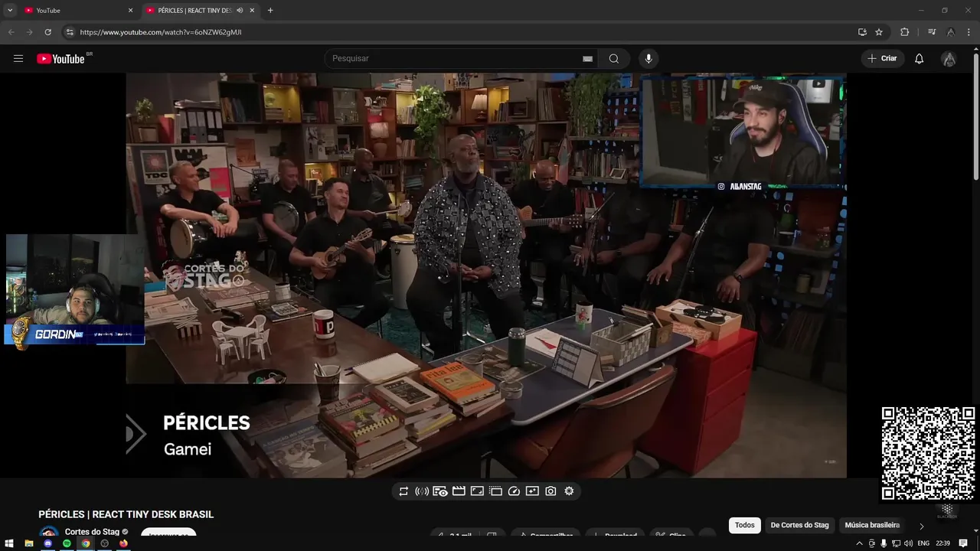View site information icon in address bar
The width and height of the screenshot is (980, 551).
[x=70, y=32]
